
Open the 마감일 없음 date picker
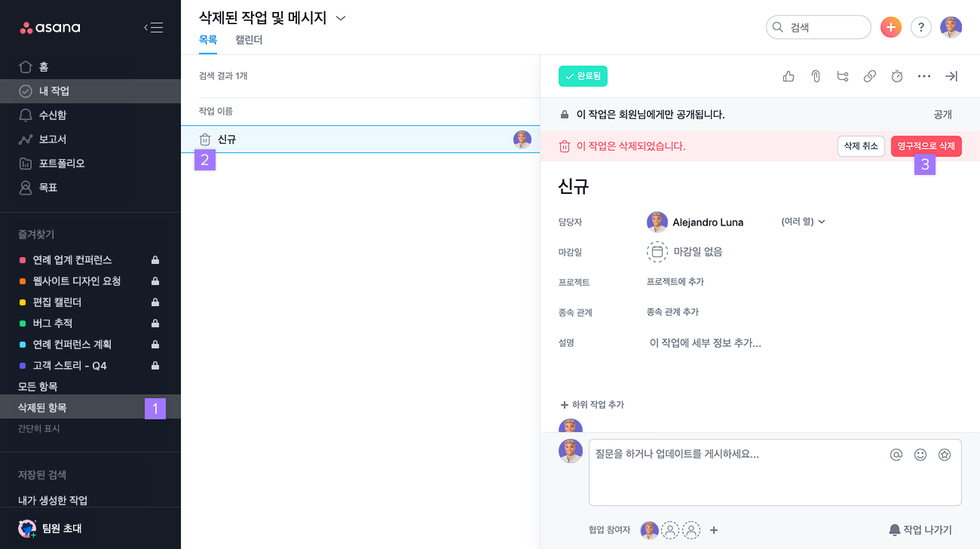point(684,252)
